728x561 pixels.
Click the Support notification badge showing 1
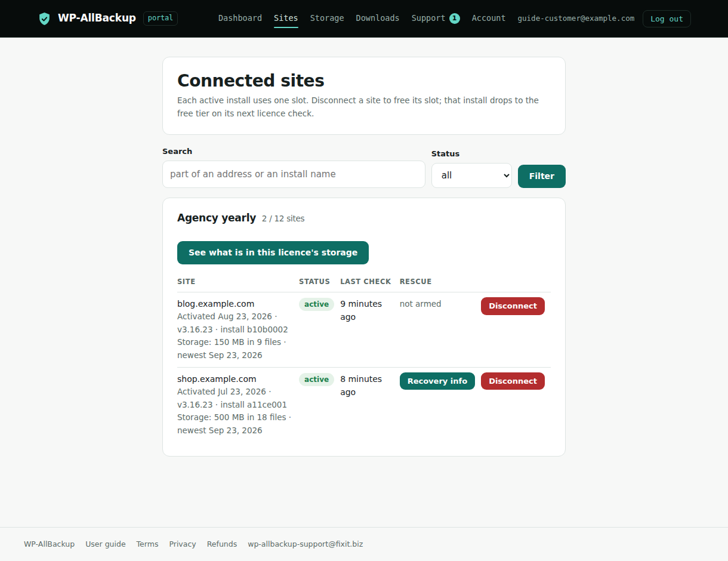[x=455, y=19]
